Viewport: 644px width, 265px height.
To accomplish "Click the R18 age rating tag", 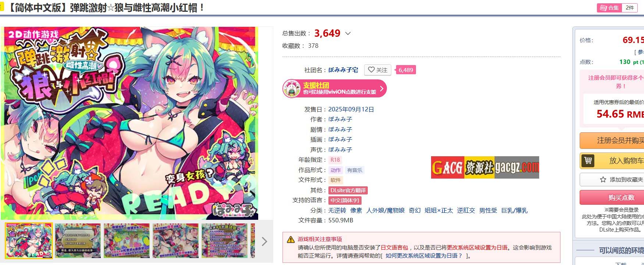I will pyautogui.click(x=335, y=160).
